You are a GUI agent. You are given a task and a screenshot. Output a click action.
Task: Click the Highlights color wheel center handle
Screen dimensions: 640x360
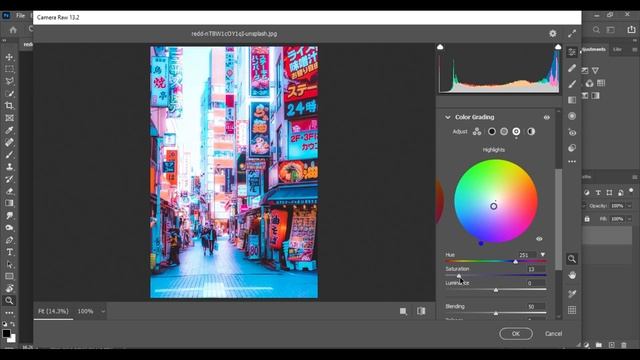tap(493, 206)
